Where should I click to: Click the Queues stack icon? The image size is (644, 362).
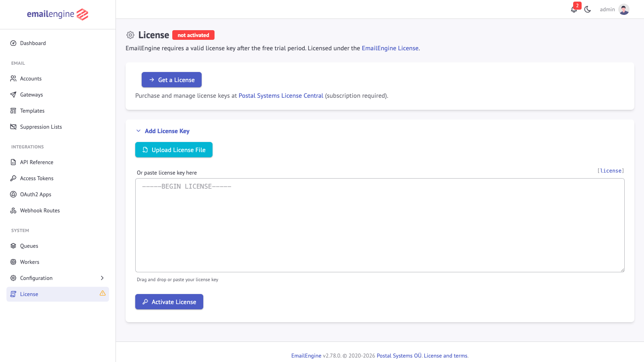point(13,246)
